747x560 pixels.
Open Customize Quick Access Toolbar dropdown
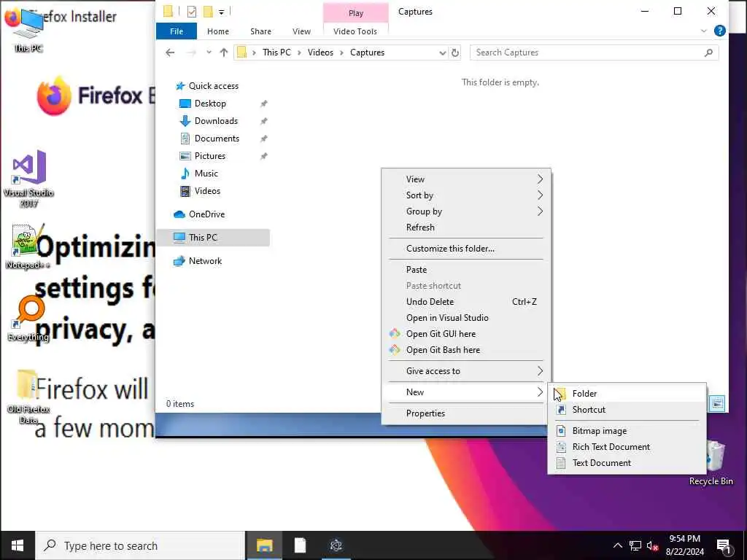pos(222,12)
